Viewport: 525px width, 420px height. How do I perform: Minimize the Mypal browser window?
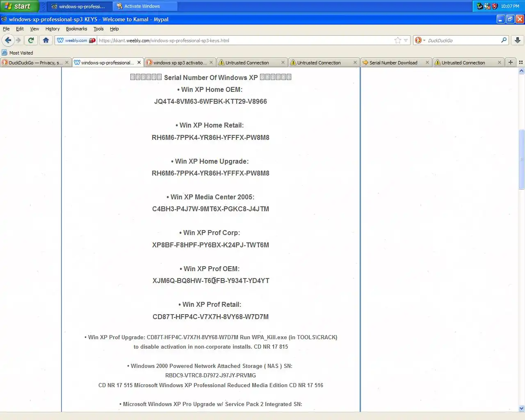[x=500, y=19]
